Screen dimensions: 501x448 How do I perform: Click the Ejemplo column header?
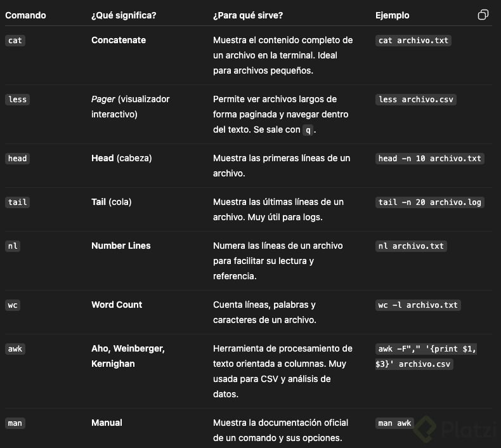tap(393, 15)
